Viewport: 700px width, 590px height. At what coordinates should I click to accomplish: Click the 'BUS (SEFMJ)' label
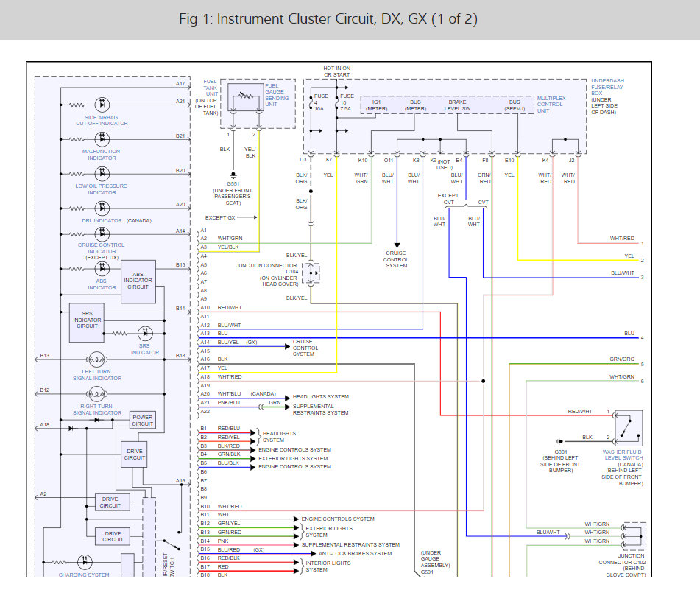(515, 105)
